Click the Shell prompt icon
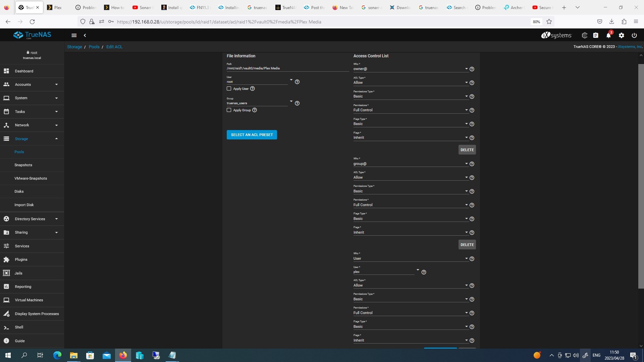 click(6, 327)
